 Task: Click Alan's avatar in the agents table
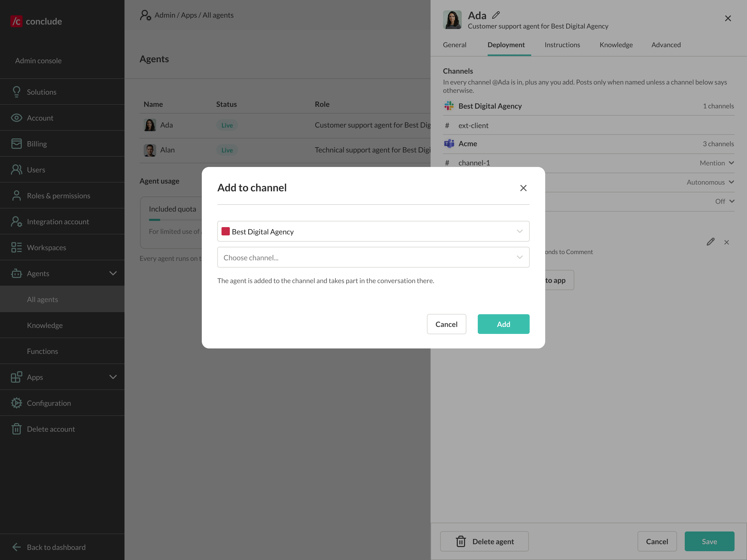click(150, 150)
